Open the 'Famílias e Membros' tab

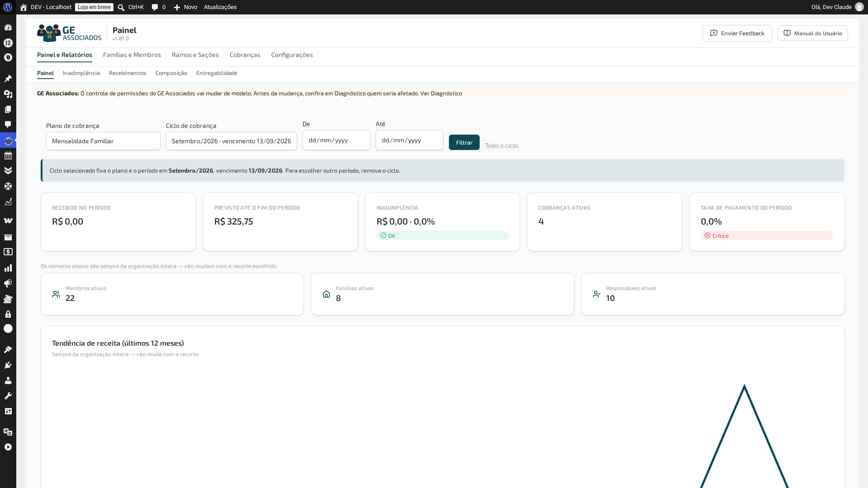click(x=132, y=55)
